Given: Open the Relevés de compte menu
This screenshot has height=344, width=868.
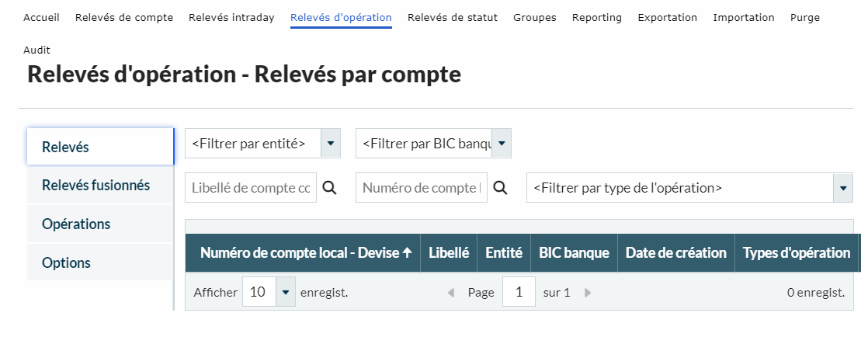Looking at the screenshot, I should [x=124, y=18].
